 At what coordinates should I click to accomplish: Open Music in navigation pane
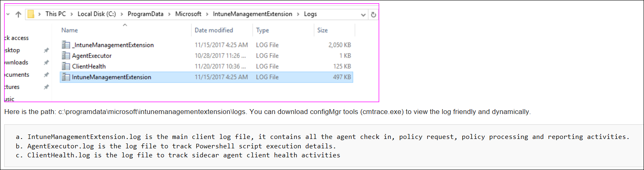[9, 99]
